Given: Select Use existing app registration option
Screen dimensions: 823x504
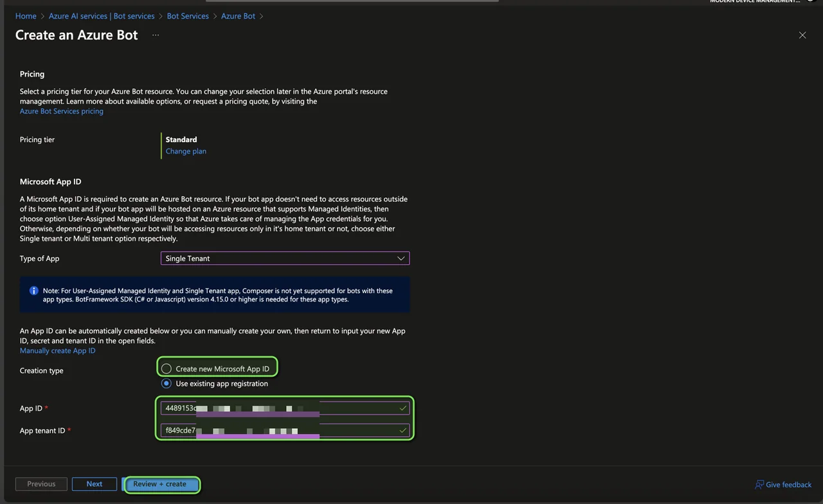Looking at the screenshot, I should 167,384.
